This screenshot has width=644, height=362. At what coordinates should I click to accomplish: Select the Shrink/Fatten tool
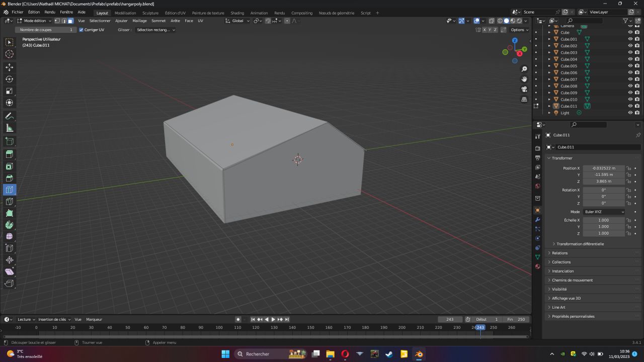(x=10, y=260)
